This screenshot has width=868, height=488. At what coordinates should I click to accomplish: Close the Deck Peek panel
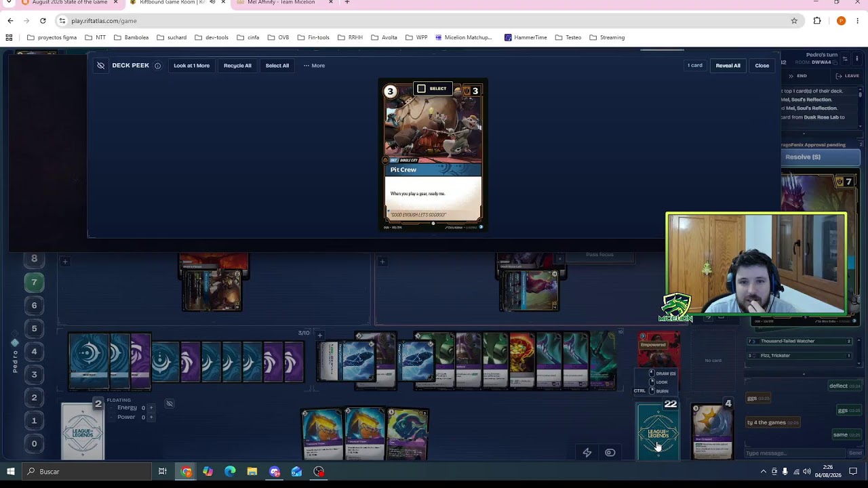[x=762, y=66]
